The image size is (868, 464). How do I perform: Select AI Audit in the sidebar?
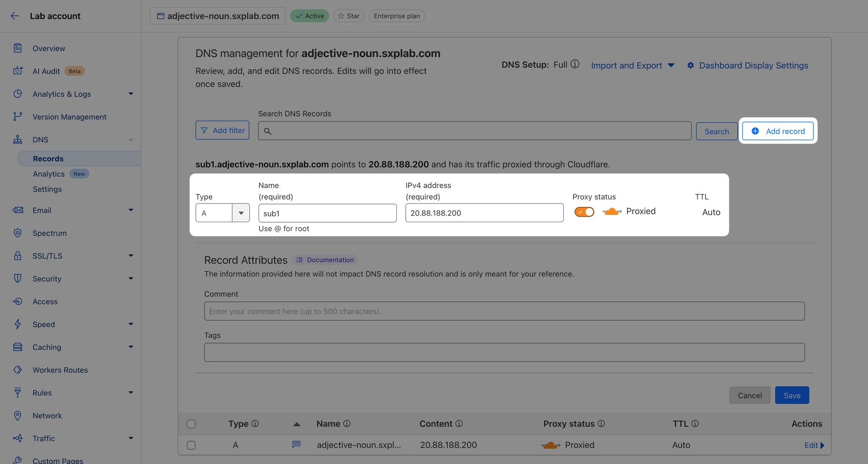click(x=46, y=71)
